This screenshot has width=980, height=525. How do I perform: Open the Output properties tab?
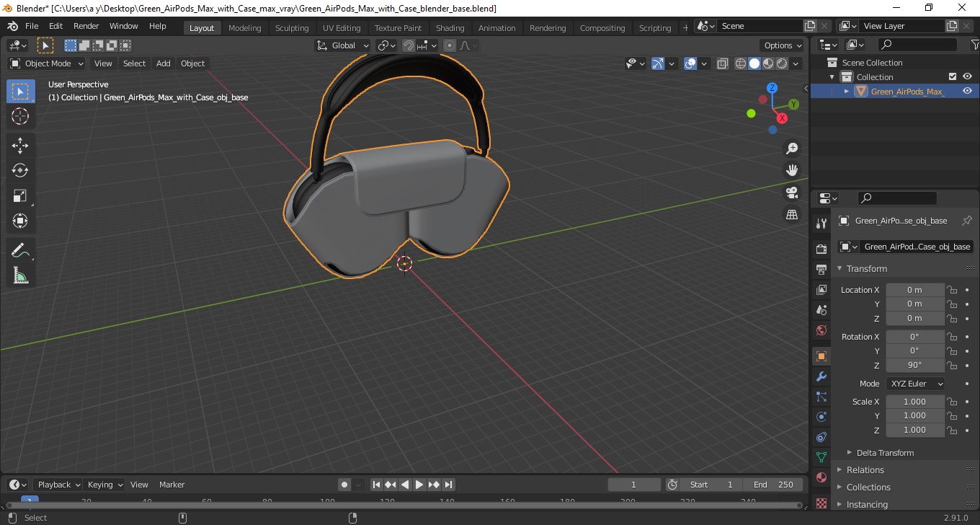click(821, 269)
